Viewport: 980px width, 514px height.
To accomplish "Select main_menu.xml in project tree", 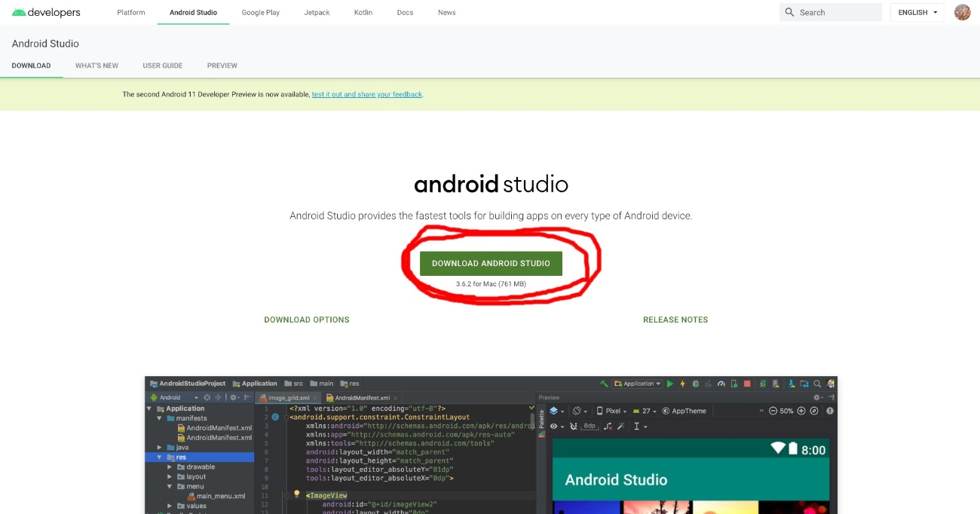I will click(x=216, y=496).
